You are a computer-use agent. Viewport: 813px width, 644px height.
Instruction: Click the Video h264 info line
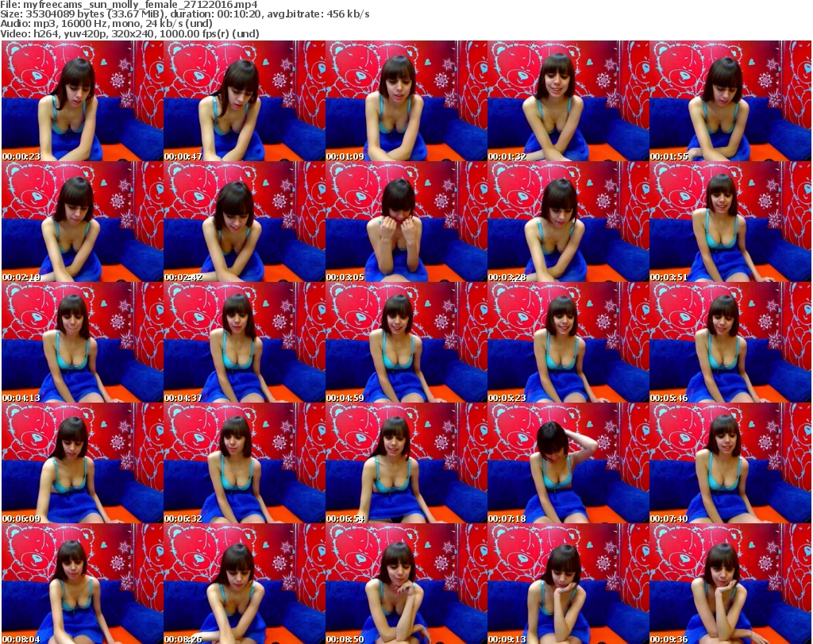(x=129, y=33)
